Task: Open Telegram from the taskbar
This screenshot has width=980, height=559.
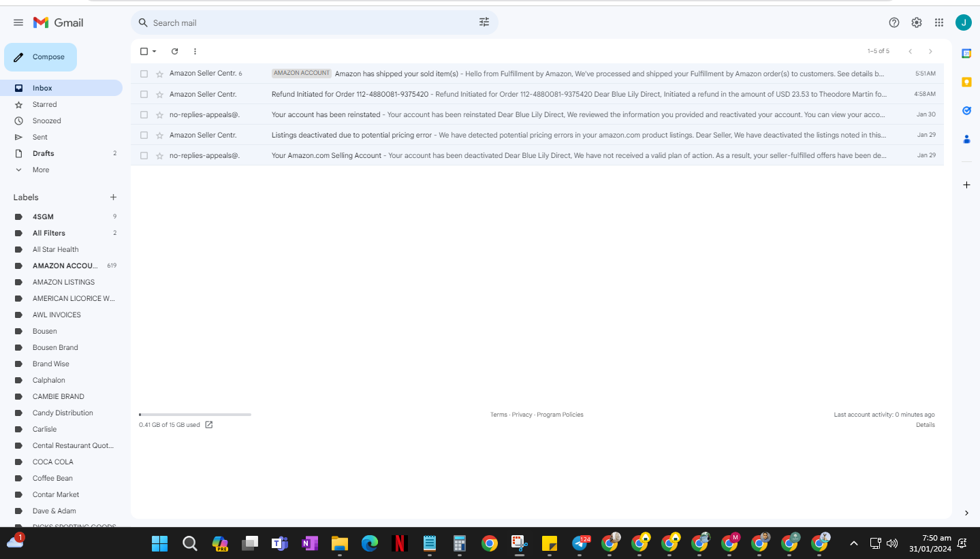Action: (x=580, y=543)
